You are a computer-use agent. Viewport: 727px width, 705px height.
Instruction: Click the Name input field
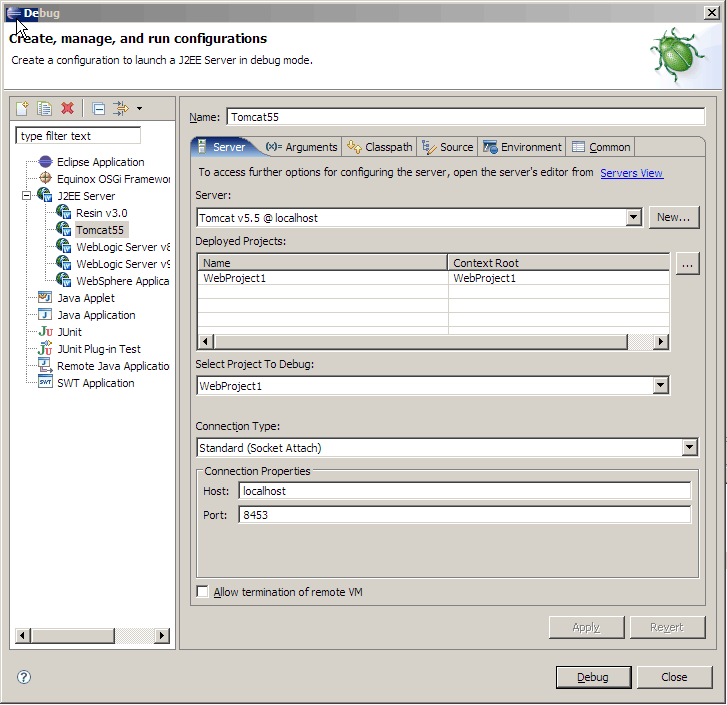pyautogui.click(x=466, y=117)
